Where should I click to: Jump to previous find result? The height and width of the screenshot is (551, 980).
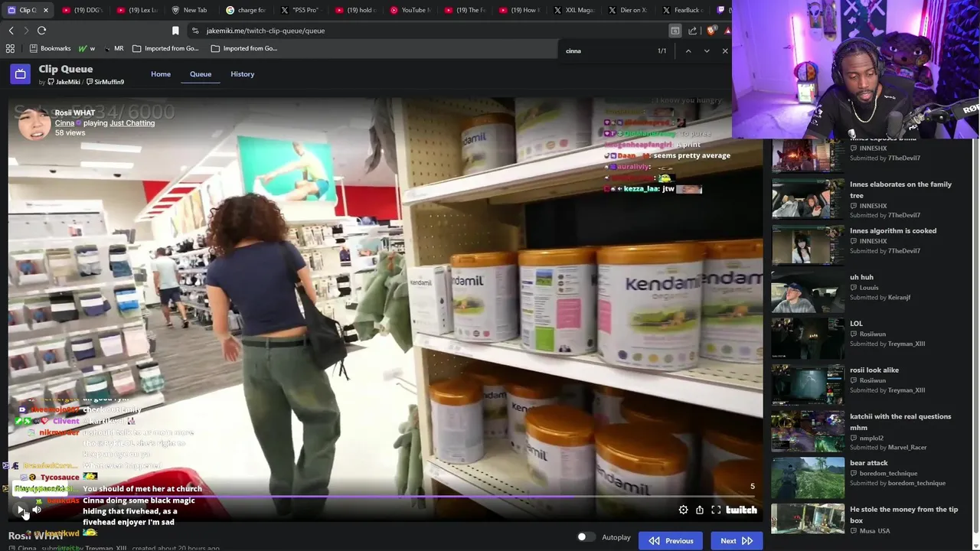click(x=688, y=51)
